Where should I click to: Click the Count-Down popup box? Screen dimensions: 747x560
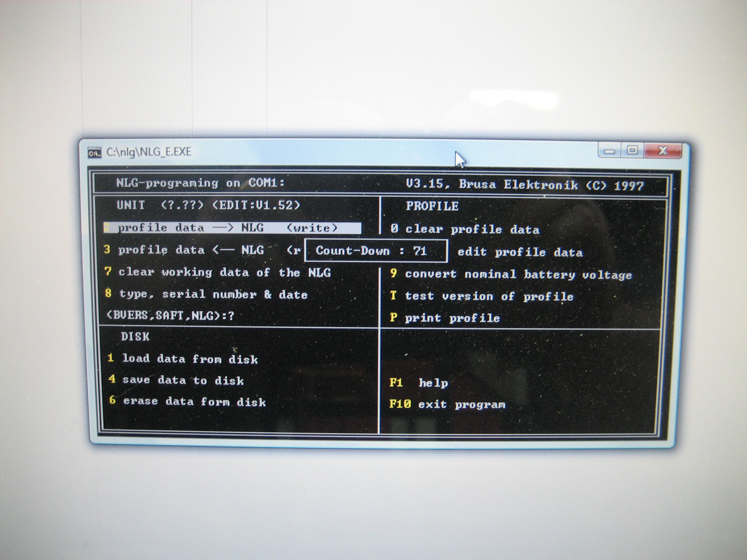tap(376, 251)
